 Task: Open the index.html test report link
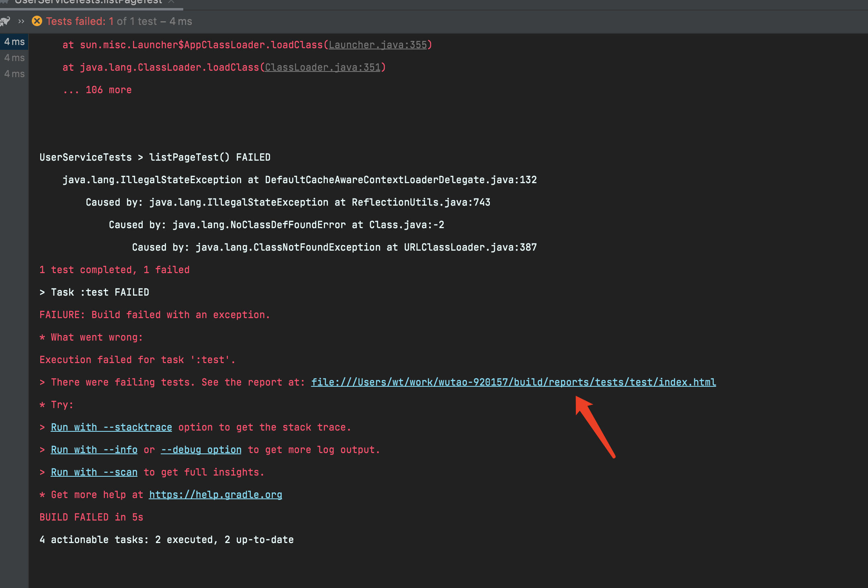coord(513,382)
